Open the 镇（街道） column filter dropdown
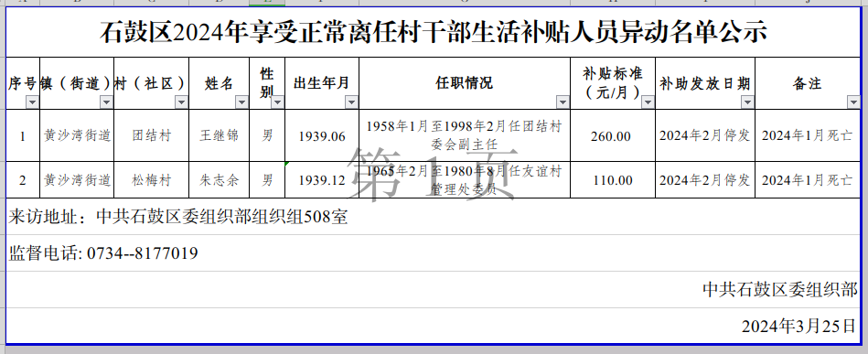The image size is (868, 354). pyautogui.click(x=107, y=102)
